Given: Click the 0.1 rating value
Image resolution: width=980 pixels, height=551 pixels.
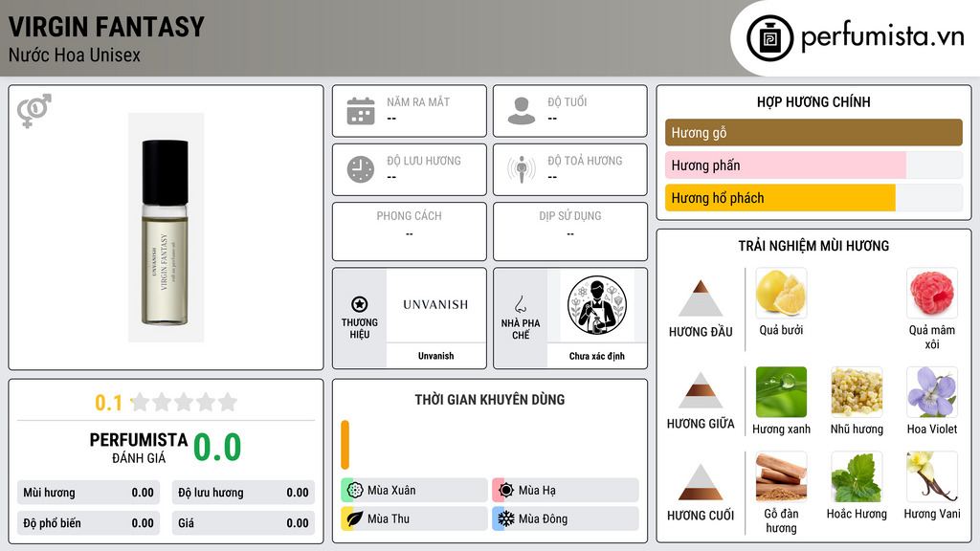Looking at the screenshot, I should (108, 403).
